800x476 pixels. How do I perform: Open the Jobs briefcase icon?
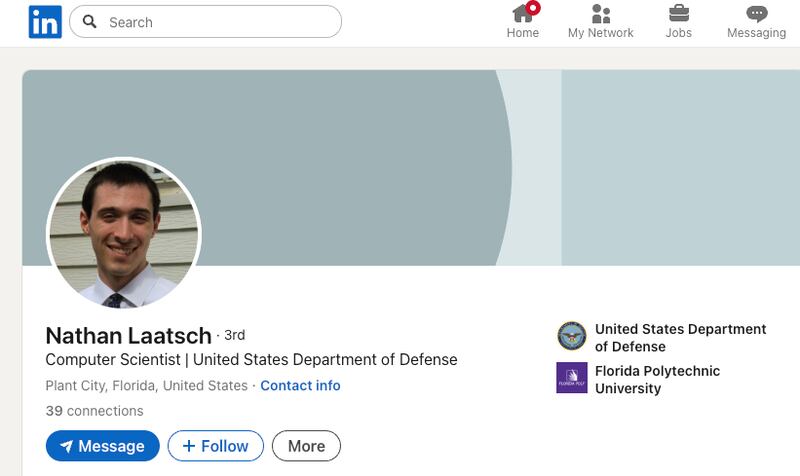[x=678, y=13]
